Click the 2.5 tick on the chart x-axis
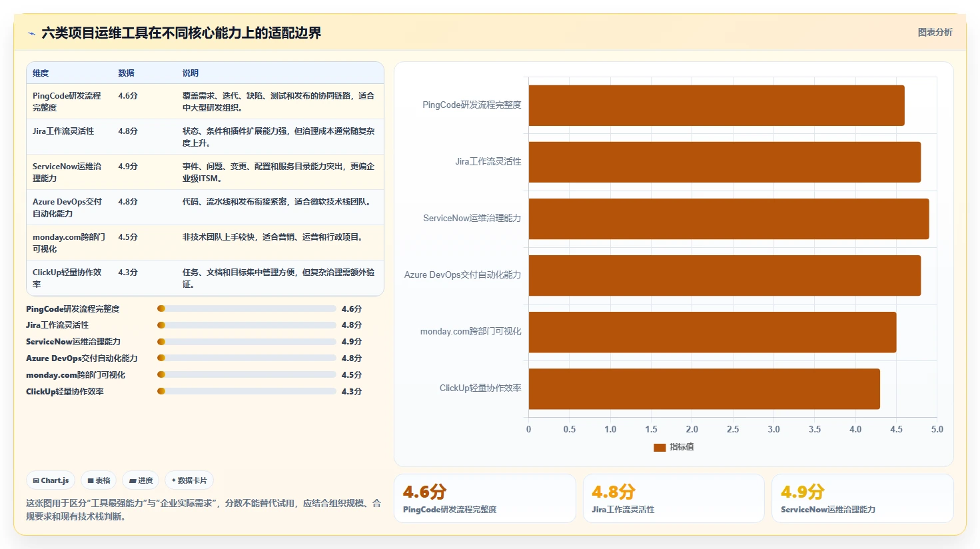The width and height of the screenshot is (980, 549). (733, 429)
